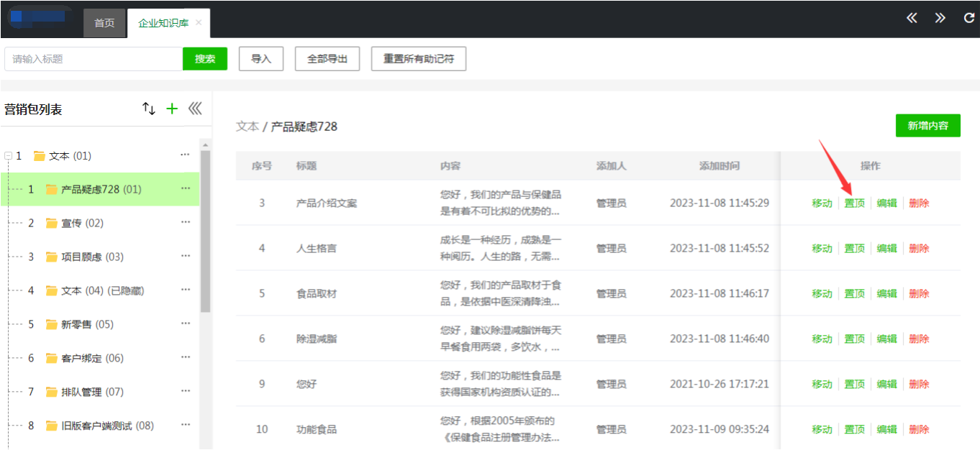Open more options for 宣传 (02) folder
Viewport: 980px width, 450px height.
tap(186, 223)
